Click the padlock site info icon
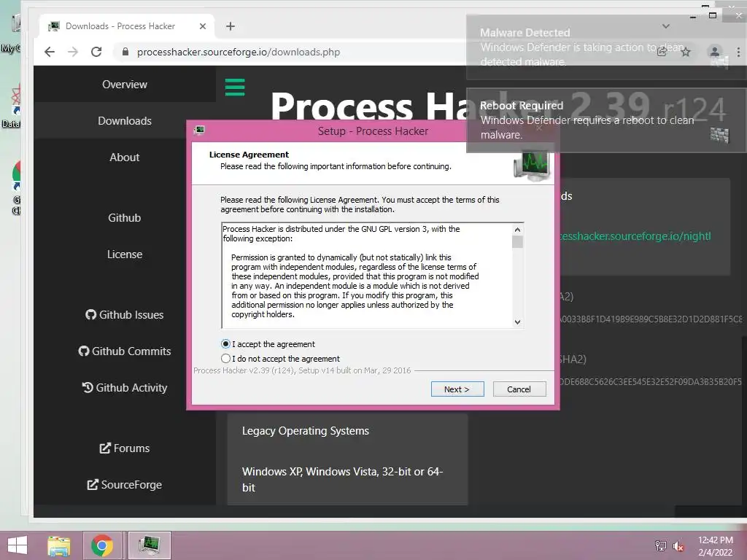 click(x=125, y=52)
